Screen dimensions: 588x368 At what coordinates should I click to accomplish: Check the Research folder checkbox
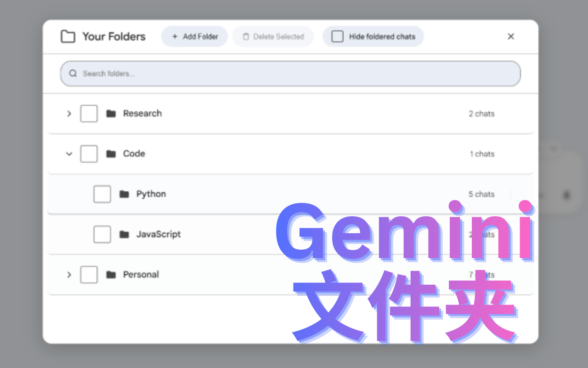click(x=89, y=114)
